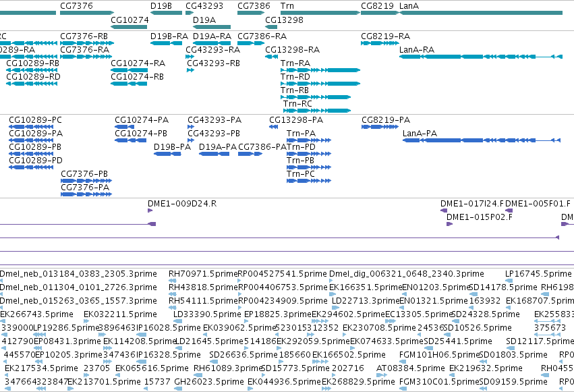Click the CG43293-PB protein label
574x392 pixels.
[x=214, y=134]
